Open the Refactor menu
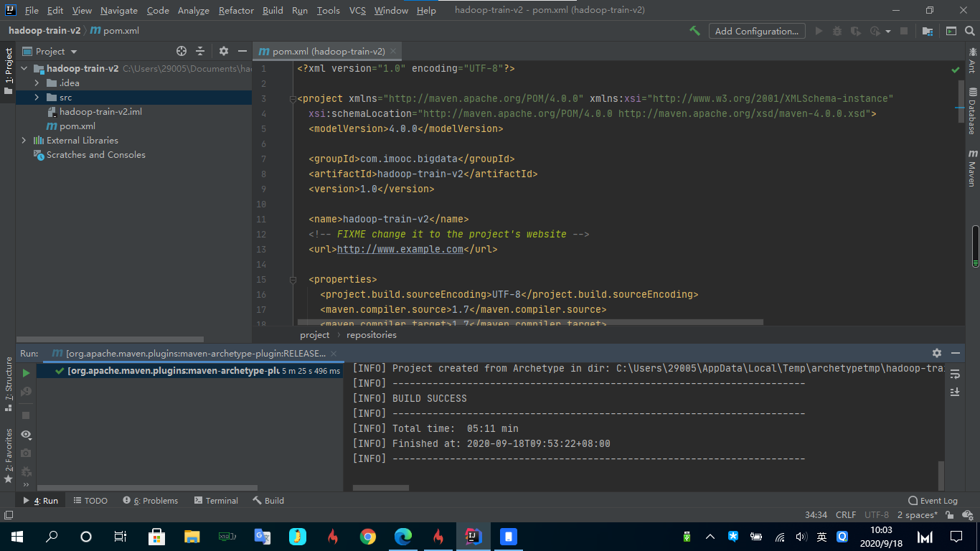Image resolution: width=980 pixels, height=551 pixels. pyautogui.click(x=236, y=11)
